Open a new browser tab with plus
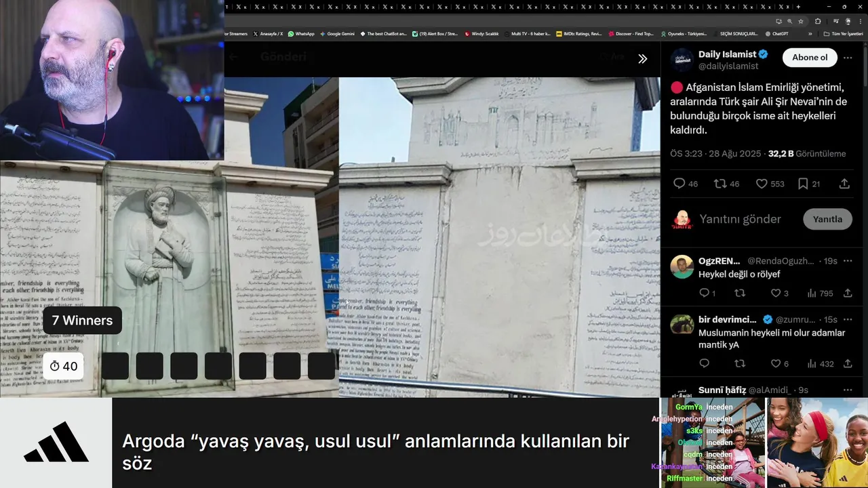Viewport: 868px width, 488px height. pyautogui.click(x=798, y=7)
